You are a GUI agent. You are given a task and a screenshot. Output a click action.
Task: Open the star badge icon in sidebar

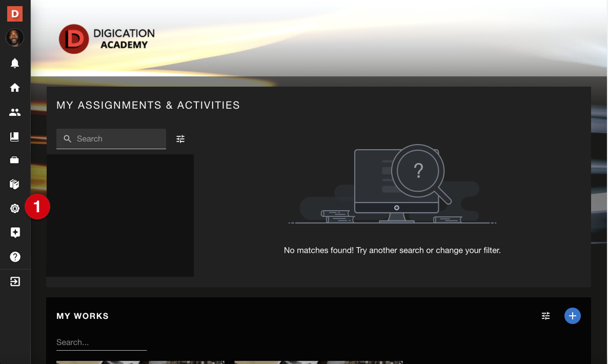[15, 233]
